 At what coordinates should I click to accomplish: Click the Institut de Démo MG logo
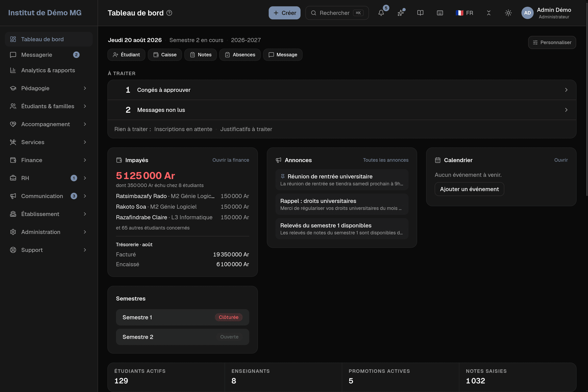point(45,13)
